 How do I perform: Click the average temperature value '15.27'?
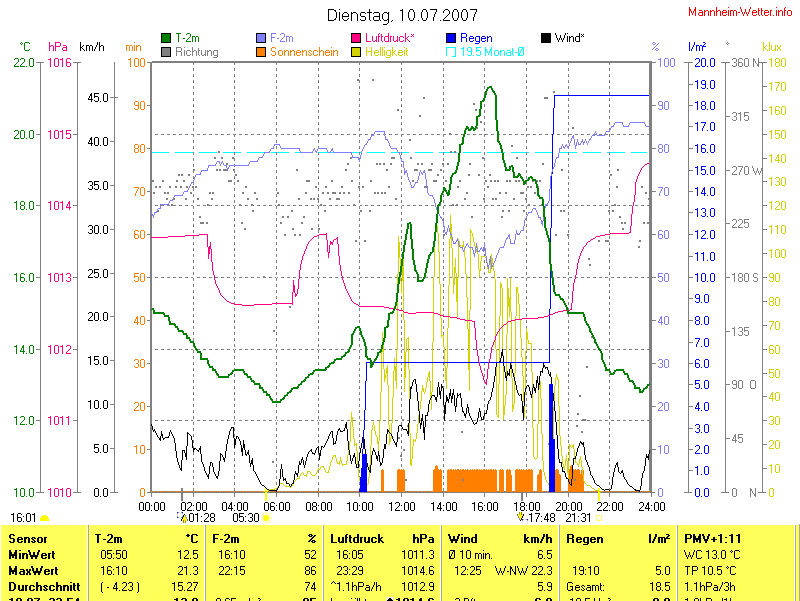185,587
